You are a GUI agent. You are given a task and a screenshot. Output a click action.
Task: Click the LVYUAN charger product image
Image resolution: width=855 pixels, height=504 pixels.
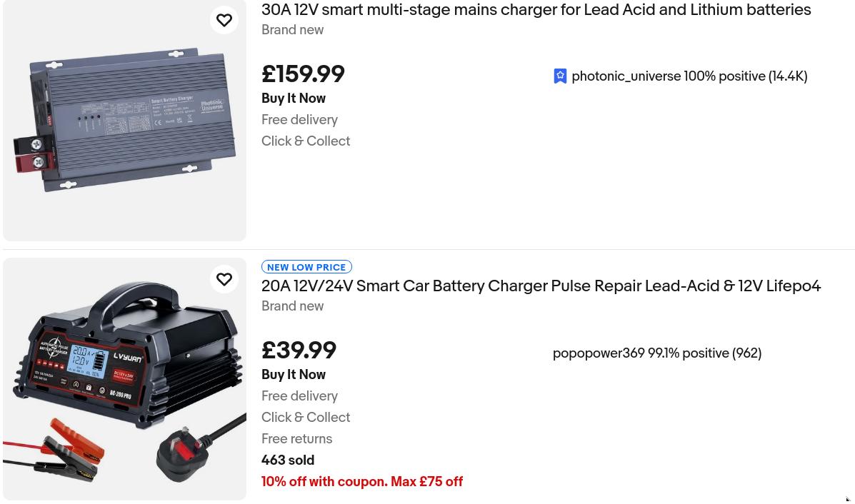pos(125,379)
